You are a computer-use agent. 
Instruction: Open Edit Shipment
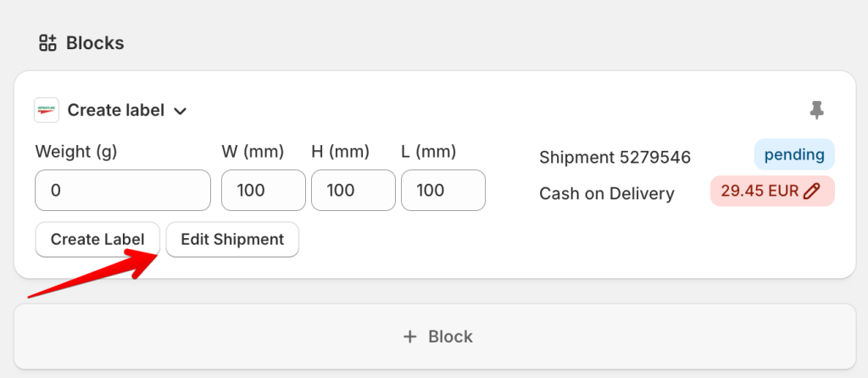pyautogui.click(x=232, y=239)
